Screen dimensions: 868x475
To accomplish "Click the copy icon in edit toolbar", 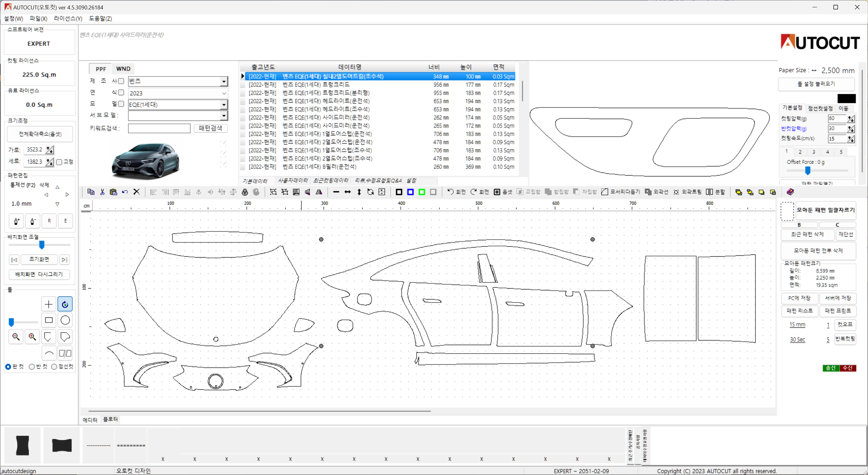I will pos(91,192).
